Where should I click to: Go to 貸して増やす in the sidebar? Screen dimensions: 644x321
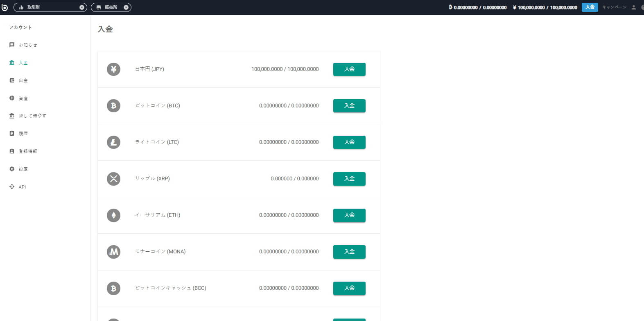(x=32, y=116)
